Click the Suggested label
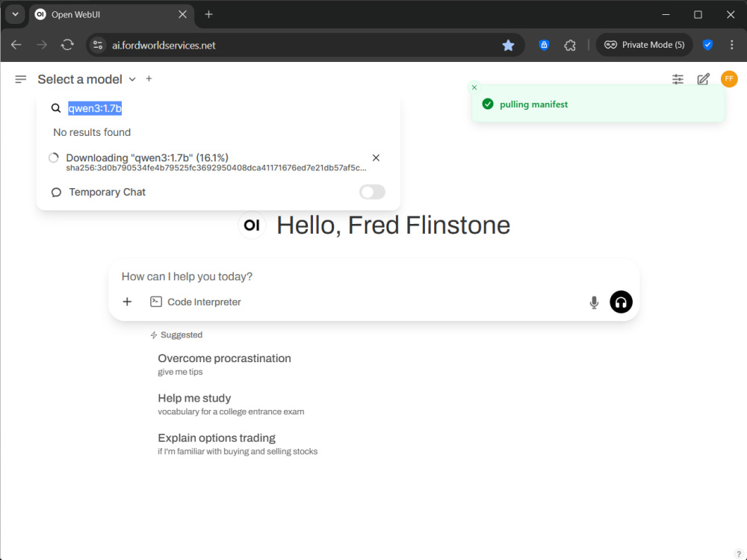 click(182, 335)
